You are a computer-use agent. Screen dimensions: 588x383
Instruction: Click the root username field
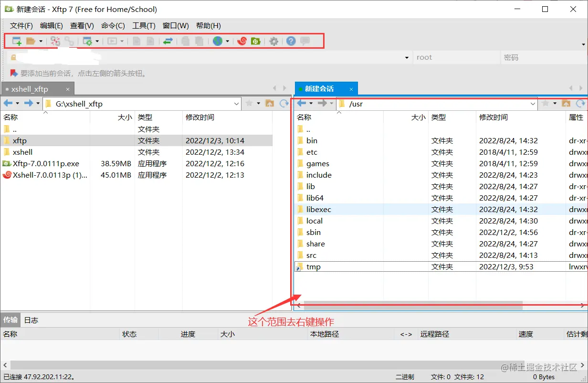[456, 57]
